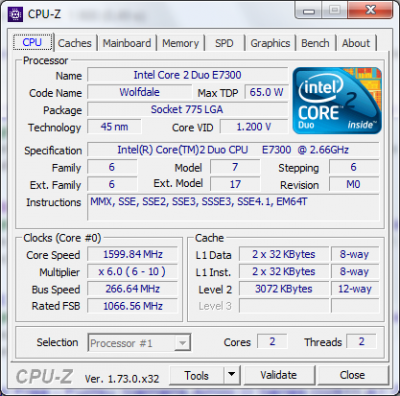Click the Instructions list MMX, SSE, SSE2
Screen dimensions: 400x396
(x=233, y=208)
